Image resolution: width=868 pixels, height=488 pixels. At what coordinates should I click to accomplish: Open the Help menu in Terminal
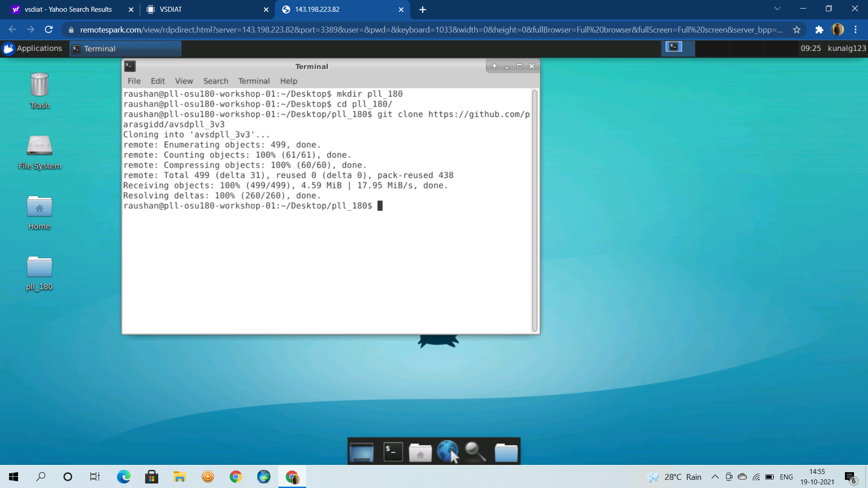coord(288,81)
